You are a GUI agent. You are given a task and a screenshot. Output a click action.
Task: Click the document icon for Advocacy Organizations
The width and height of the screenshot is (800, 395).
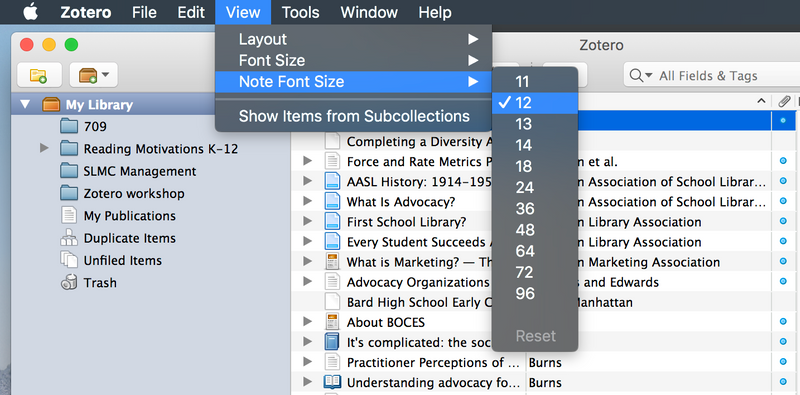pos(332,282)
